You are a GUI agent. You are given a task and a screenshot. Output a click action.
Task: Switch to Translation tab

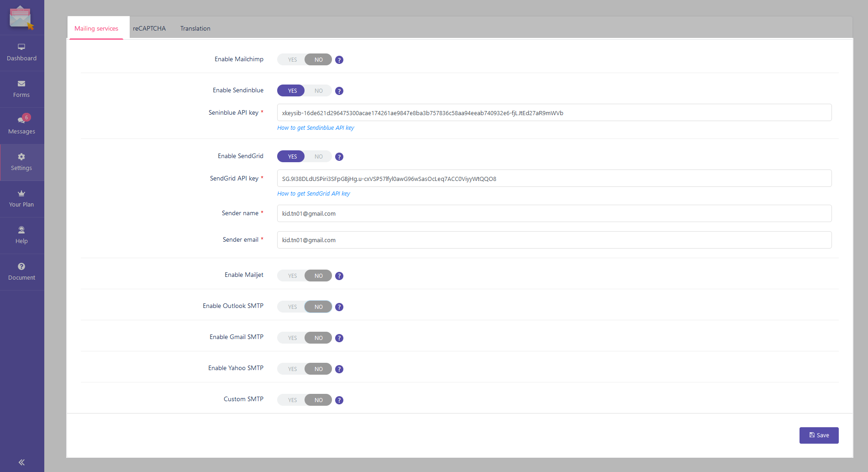[x=195, y=28]
